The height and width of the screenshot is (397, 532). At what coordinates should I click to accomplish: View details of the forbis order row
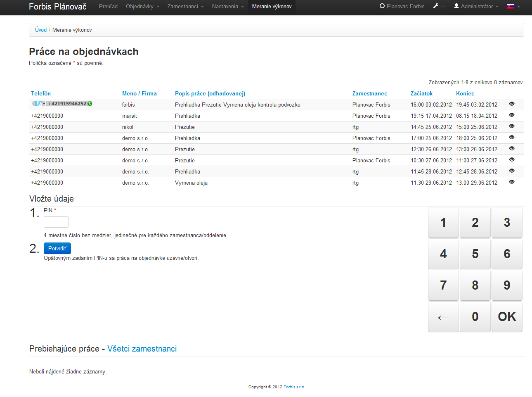(x=512, y=104)
